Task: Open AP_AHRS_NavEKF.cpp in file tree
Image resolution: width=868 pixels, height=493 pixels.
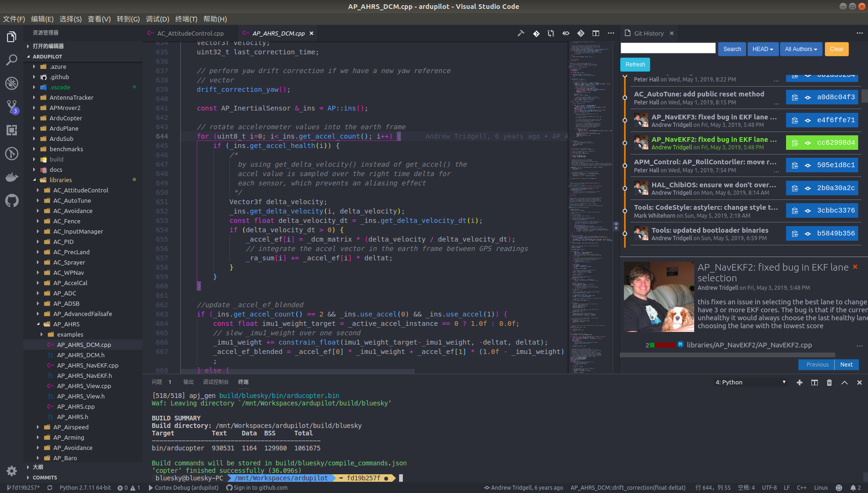Action: point(88,365)
